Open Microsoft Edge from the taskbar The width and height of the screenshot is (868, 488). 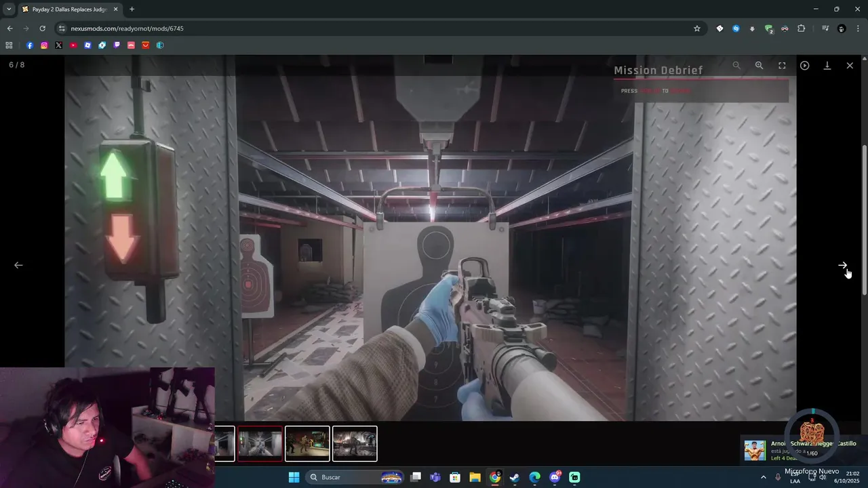tap(534, 477)
